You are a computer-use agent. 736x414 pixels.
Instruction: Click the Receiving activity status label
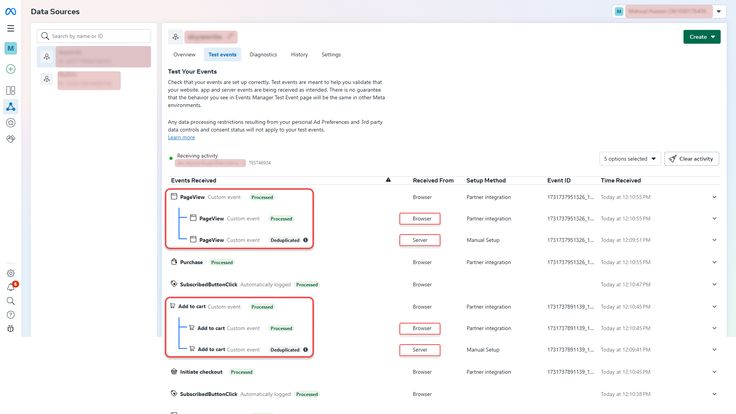click(197, 155)
